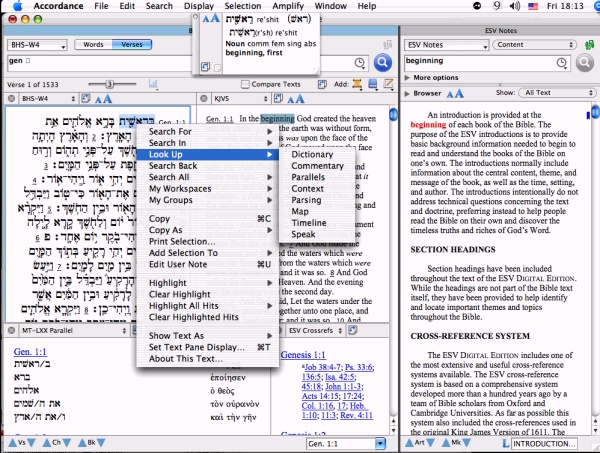
Task: Increase text size in BHS-W4 pane
Action: [108, 99]
